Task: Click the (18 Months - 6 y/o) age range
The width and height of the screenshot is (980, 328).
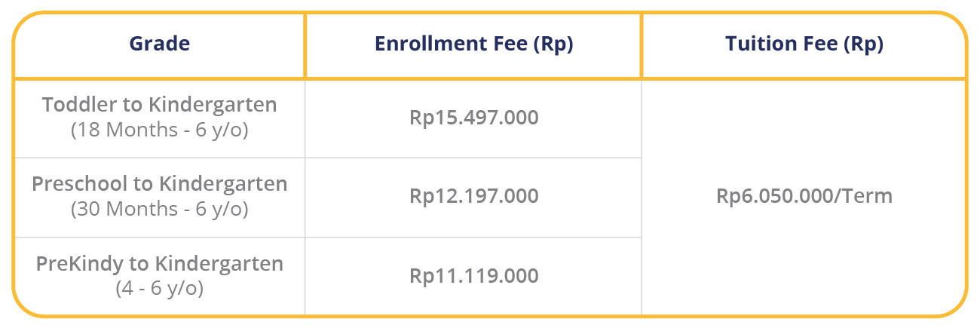Action: pos(159,130)
